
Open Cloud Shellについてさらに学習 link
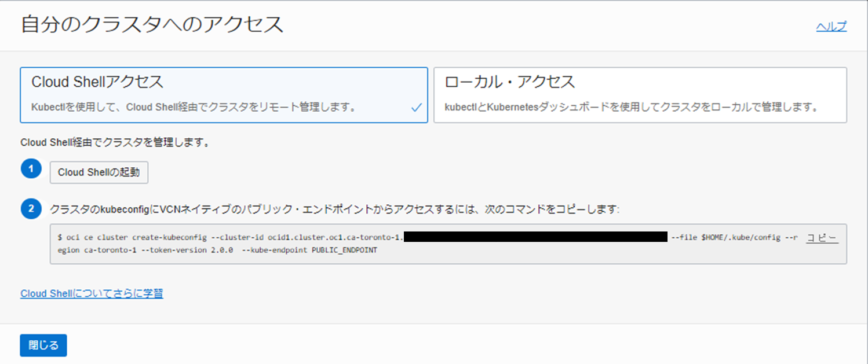(92, 293)
